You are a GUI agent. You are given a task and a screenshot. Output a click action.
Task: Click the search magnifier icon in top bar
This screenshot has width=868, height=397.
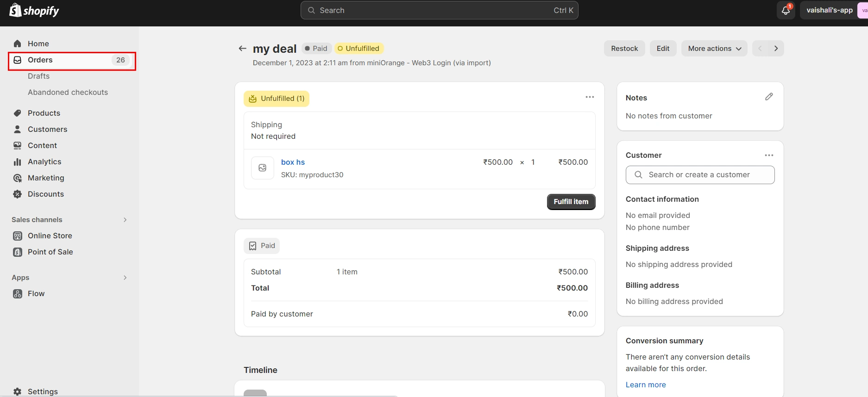(312, 10)
